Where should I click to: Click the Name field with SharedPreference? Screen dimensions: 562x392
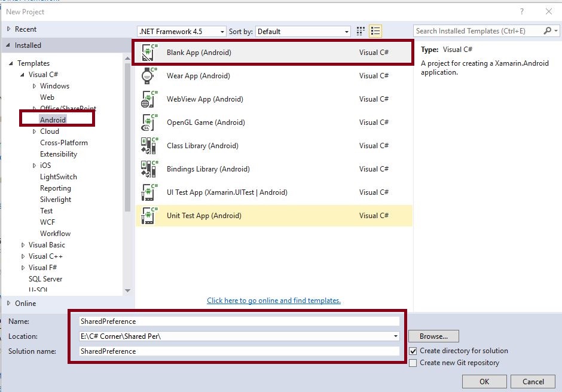(x=239, y=321)
